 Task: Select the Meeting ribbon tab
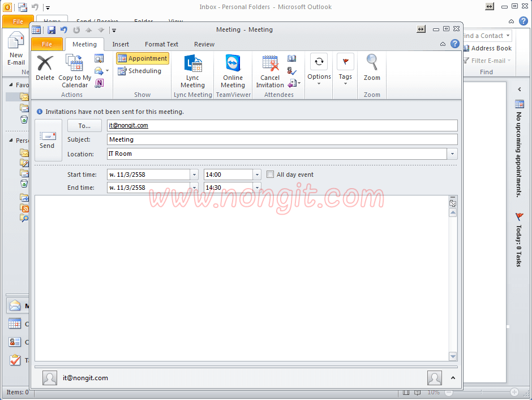[x=84, y=44]
